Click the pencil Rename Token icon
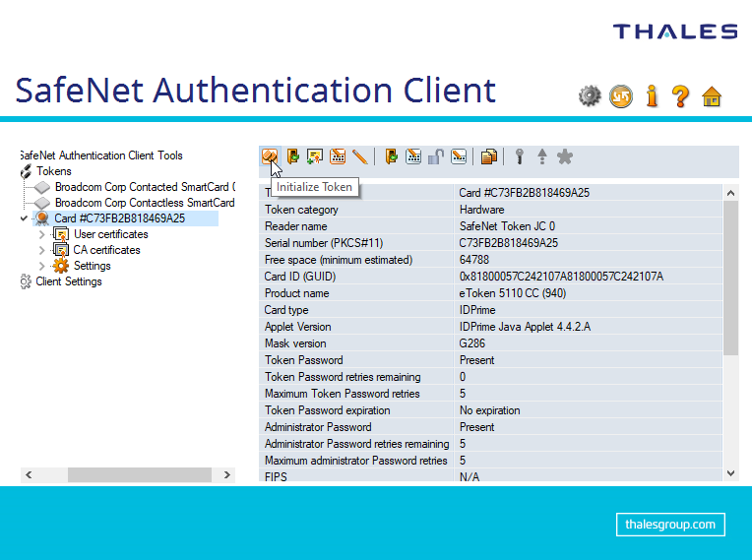 pos(360,156)
